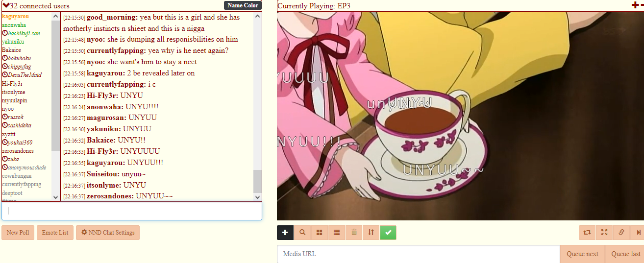Screen dimensions: 644x263
Task: Collapse user list via heart-chevron icon
Action: pos(6,5)
